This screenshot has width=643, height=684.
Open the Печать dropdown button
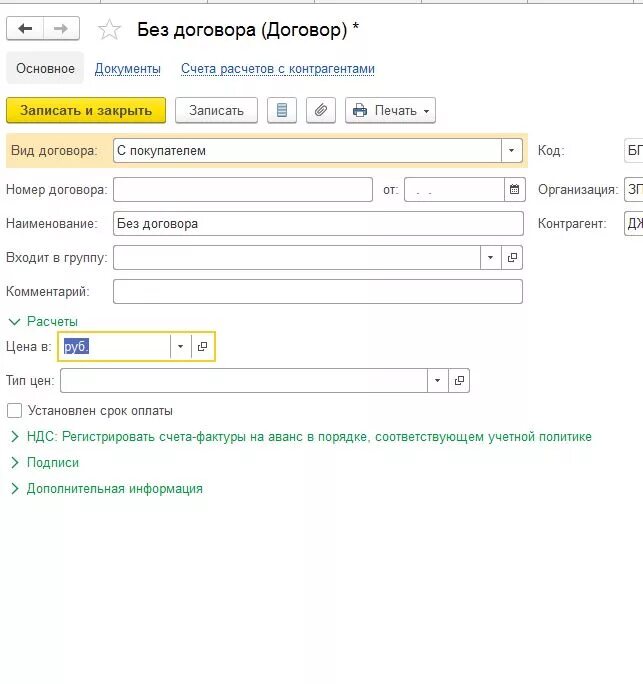coord(390,110)
